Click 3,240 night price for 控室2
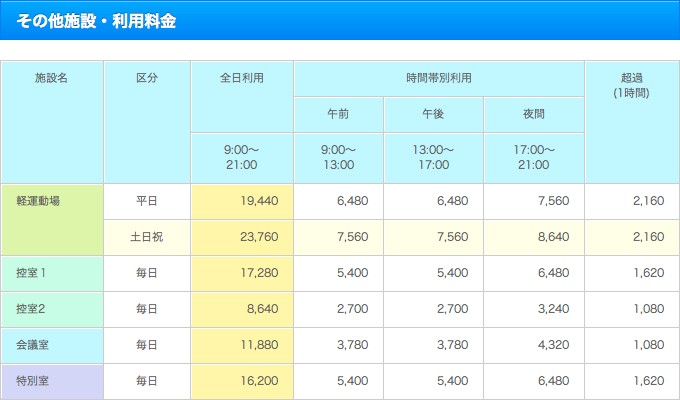 tap(534, 309)
